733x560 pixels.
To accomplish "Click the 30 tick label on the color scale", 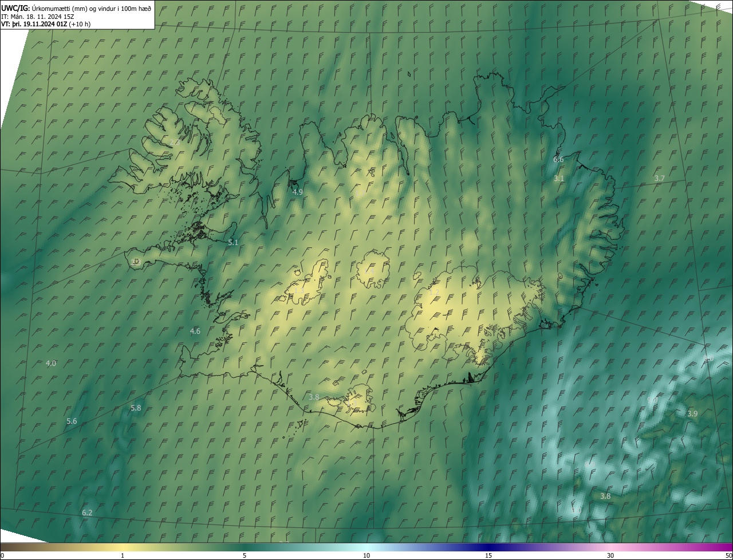I will tap(610, 556).
